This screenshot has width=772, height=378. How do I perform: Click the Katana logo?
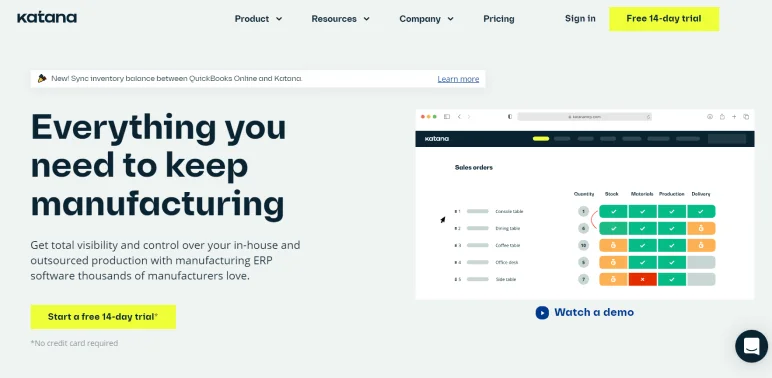tap(47, 18)
